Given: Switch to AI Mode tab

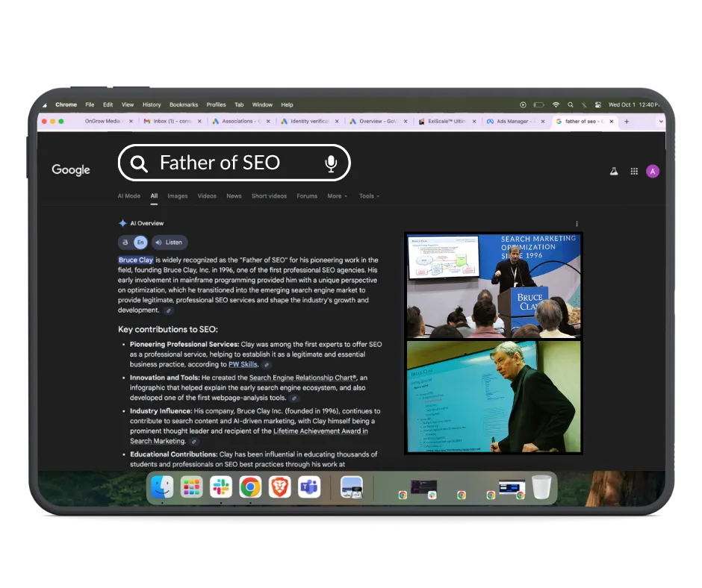Looking at the screenshot, I should pos(129,196).
